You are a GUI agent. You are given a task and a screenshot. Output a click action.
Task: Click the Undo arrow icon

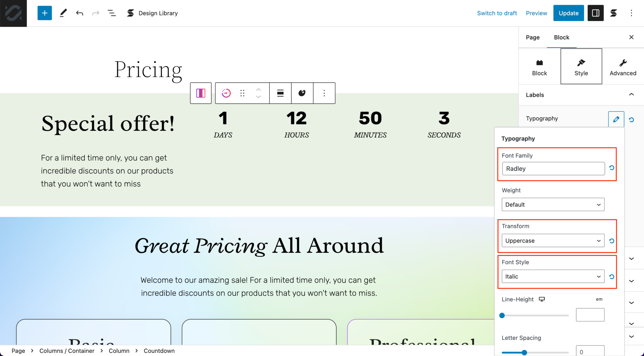[80, 13]
